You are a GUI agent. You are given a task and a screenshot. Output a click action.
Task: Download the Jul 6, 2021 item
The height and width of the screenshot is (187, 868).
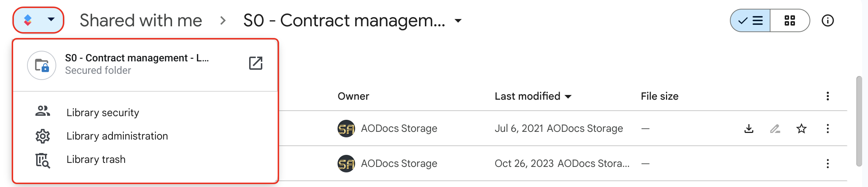(x=749, y=129)
